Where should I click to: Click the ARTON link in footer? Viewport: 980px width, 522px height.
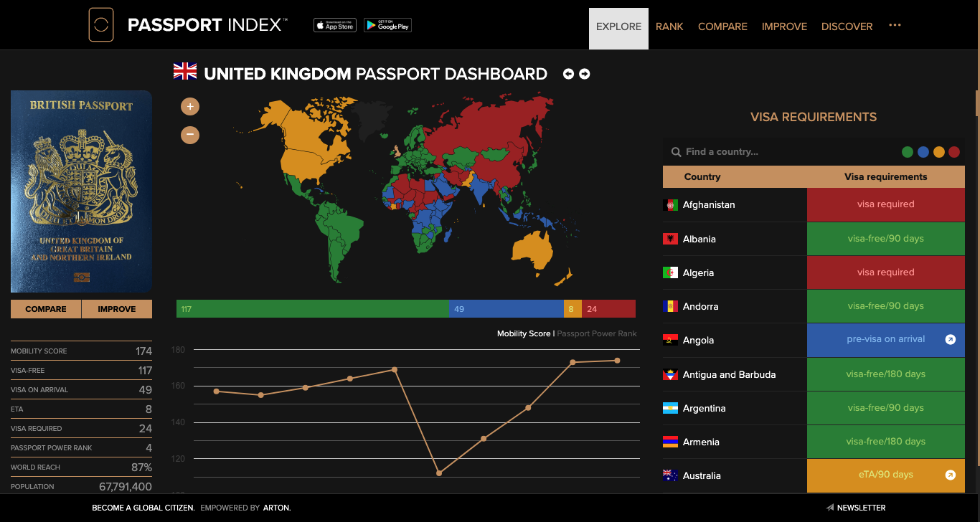click(x=277, y=508)
